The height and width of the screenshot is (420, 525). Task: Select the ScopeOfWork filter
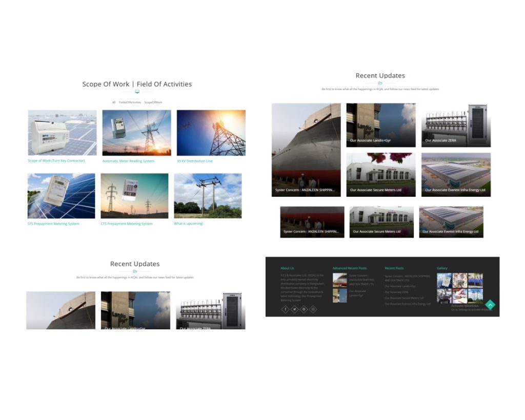pos(153,102)
